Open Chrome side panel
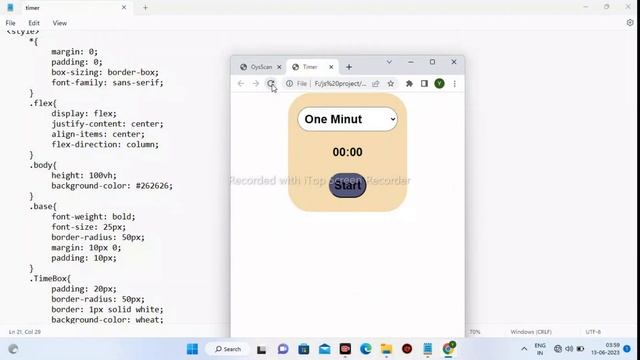Image resolution: width=640 pixels, height=360 pixels. pyautogui.click(x=424, y=83)
